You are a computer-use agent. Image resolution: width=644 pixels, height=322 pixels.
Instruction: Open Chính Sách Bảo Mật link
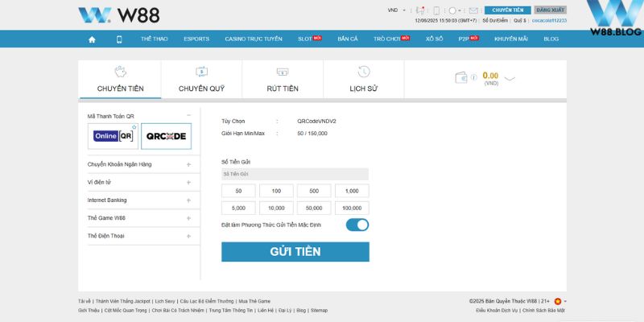[544, 311]
